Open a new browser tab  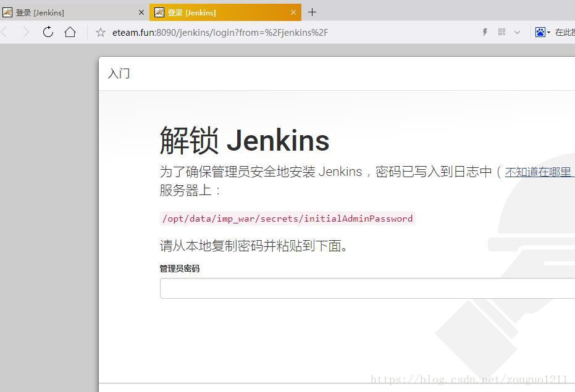pyautogui.click(x=312, y=12)
